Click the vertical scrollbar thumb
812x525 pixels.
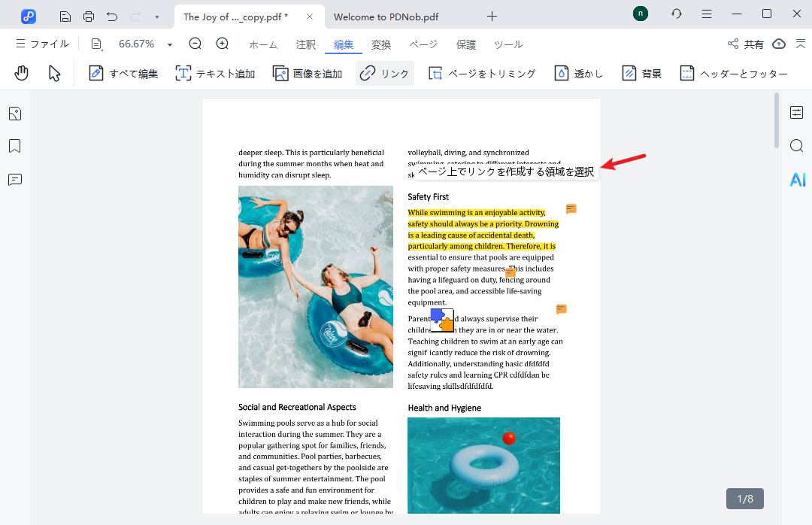[x=777, y=120]
